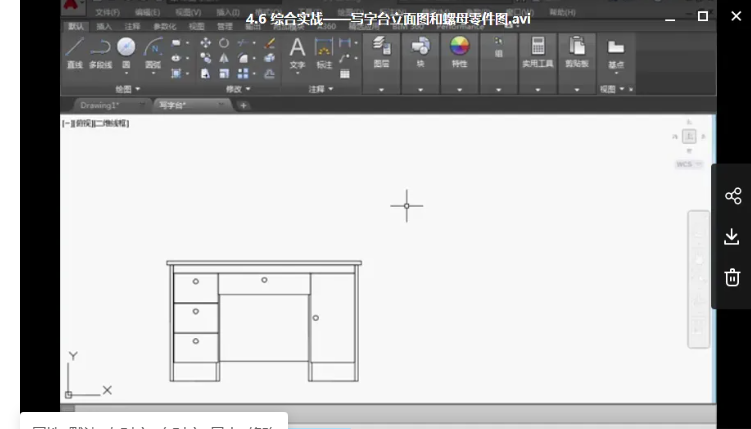Viewport: 751px width, 429px height.
Task: Expand the 修改 panel dropdown
Action: pyautogui.click(x=238, y=89)
